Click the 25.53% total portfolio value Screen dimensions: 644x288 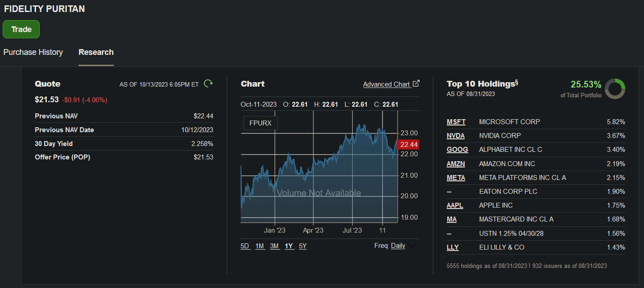pyautogui.click(x=586, y=85)
